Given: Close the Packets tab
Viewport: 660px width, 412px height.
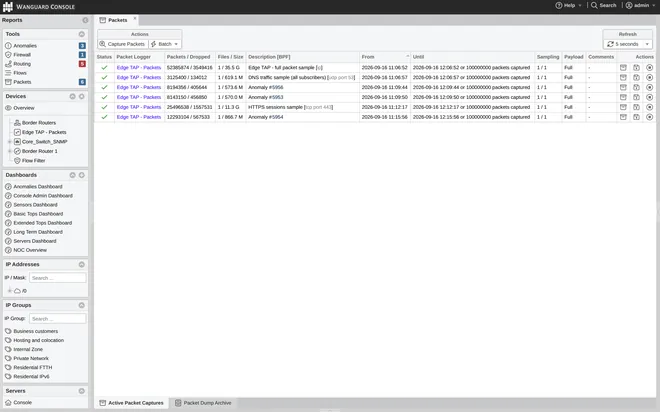Looking at the screenshot, I should 135,19.
